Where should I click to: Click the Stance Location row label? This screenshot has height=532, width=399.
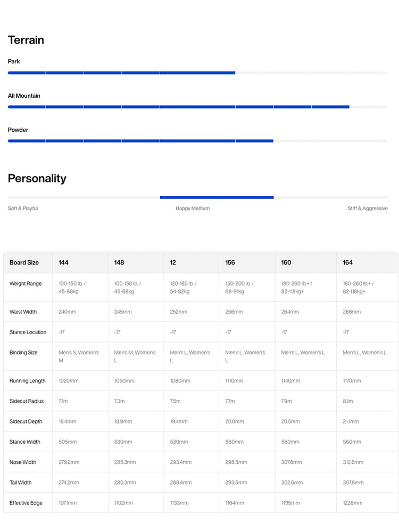pos(28,332)
